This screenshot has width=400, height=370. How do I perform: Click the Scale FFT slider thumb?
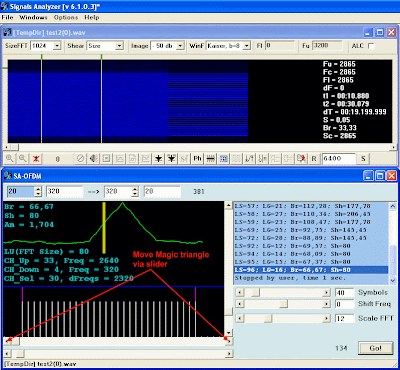click(268, 319)
